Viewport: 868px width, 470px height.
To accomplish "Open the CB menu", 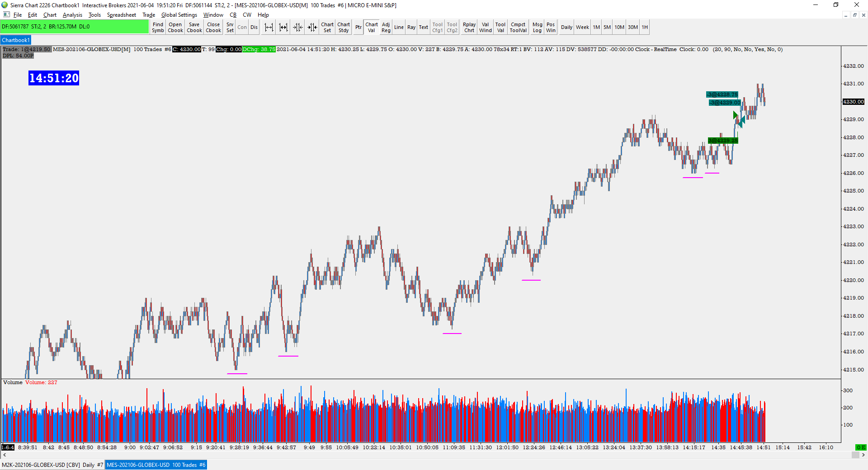I will click(233, 15).
